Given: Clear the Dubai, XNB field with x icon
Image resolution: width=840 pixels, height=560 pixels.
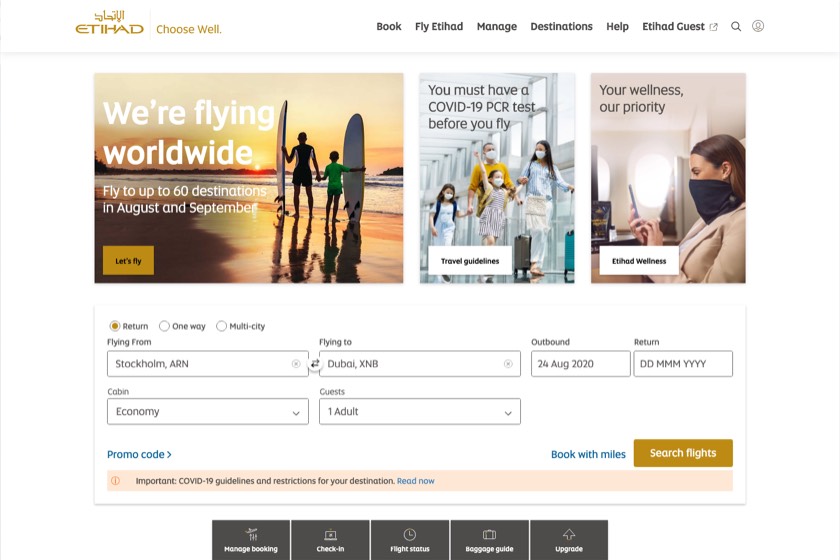Looking at the screenshot, I should (508, 364).
